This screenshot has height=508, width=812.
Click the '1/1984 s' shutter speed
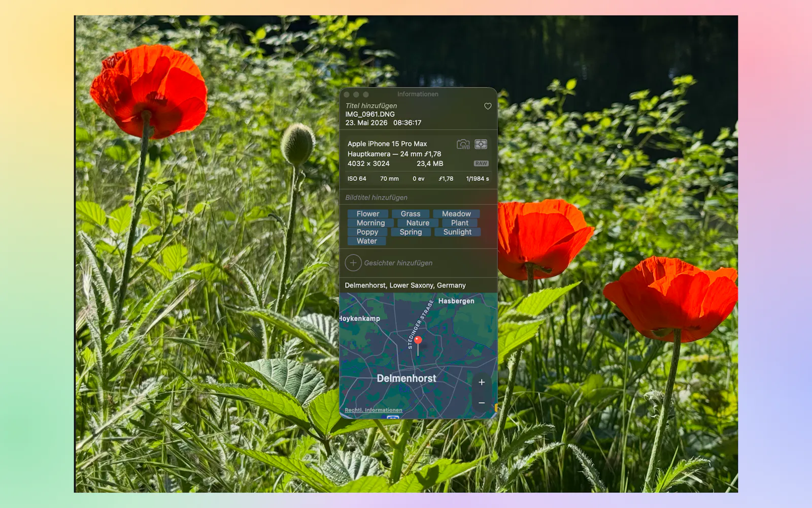[x=478, y=179]
